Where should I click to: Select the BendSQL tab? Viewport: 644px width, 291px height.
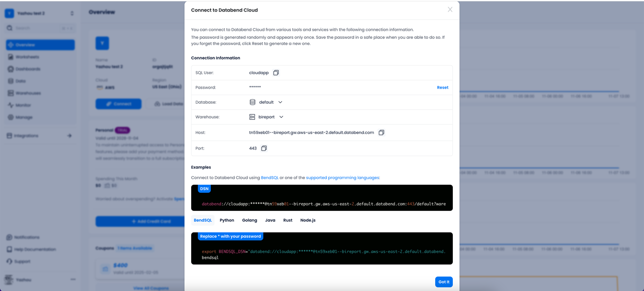(x=203, y=220)
